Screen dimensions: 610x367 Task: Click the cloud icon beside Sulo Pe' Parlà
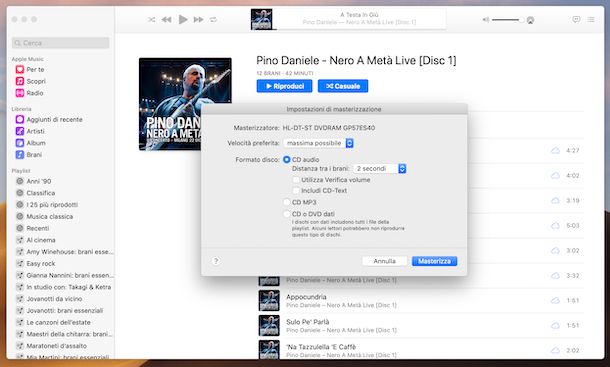click(555, 325)
